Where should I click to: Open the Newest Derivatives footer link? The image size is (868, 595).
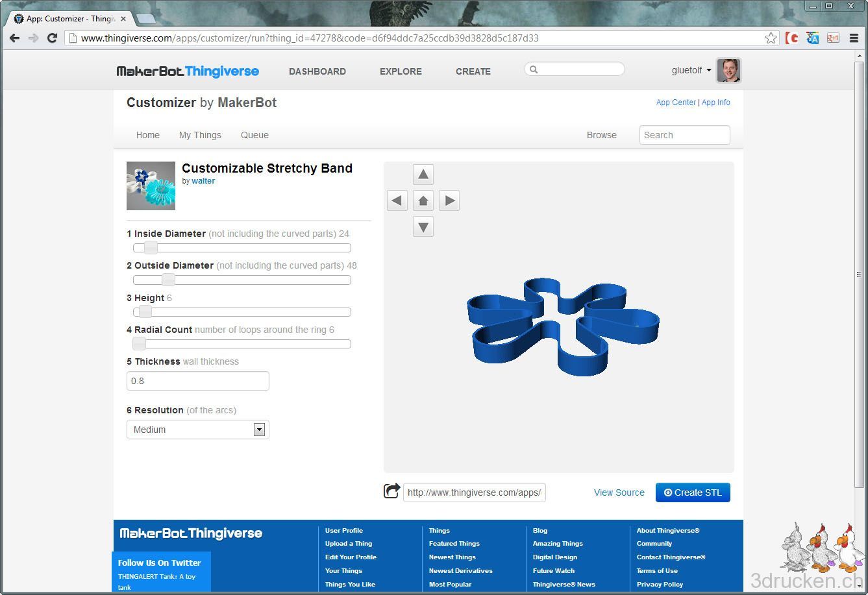point(461,571)
